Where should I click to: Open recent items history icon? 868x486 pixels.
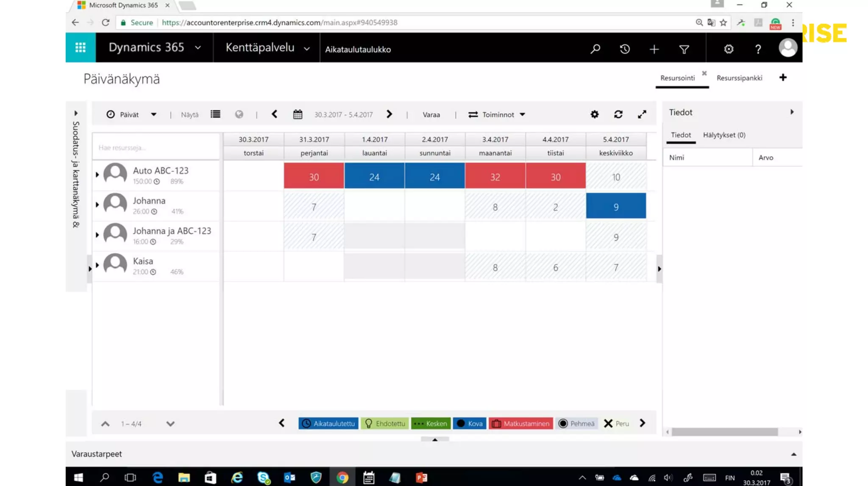pos(625,49)
